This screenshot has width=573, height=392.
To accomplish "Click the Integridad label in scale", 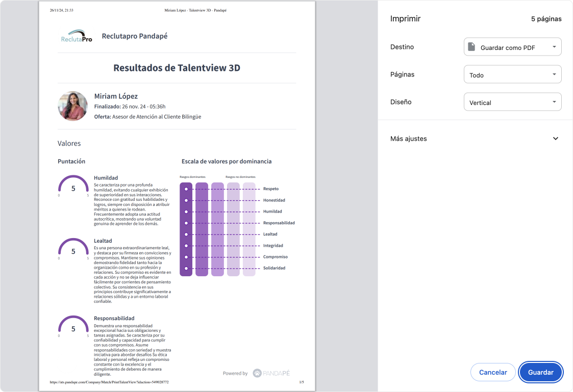I will coord(273,246).
